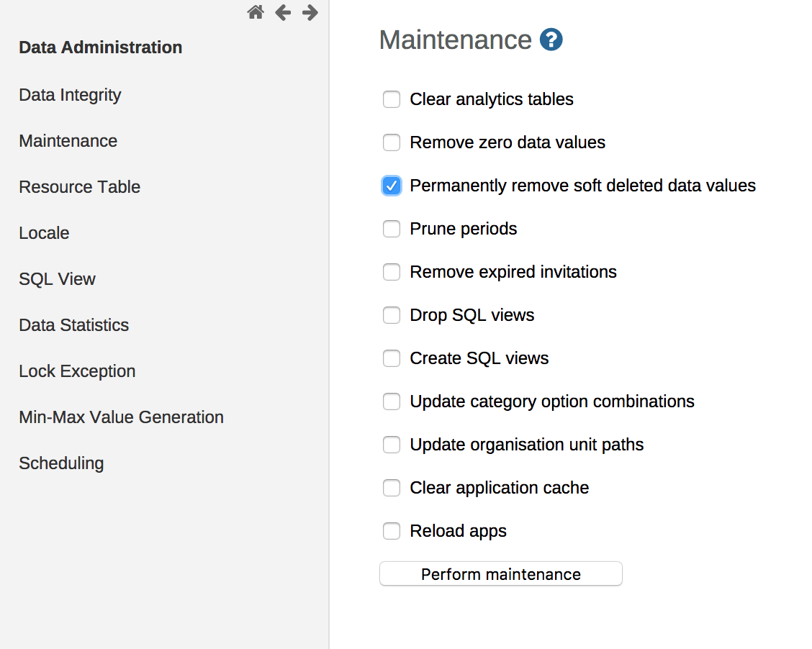Select Lock Exception in sidebar

click(x=77, y=371)
